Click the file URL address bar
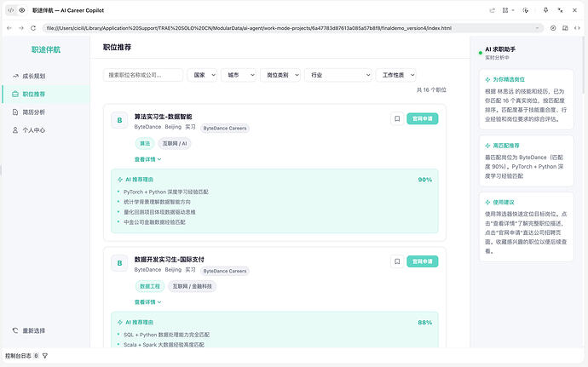 (292, 28)
